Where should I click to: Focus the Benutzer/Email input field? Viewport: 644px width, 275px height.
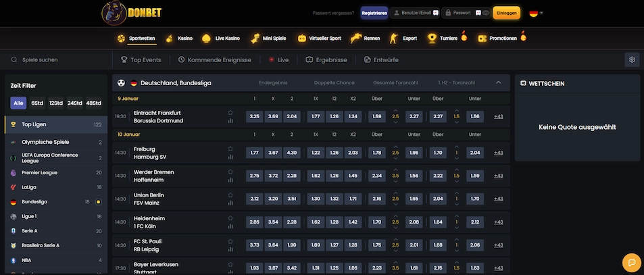[415, 13]
